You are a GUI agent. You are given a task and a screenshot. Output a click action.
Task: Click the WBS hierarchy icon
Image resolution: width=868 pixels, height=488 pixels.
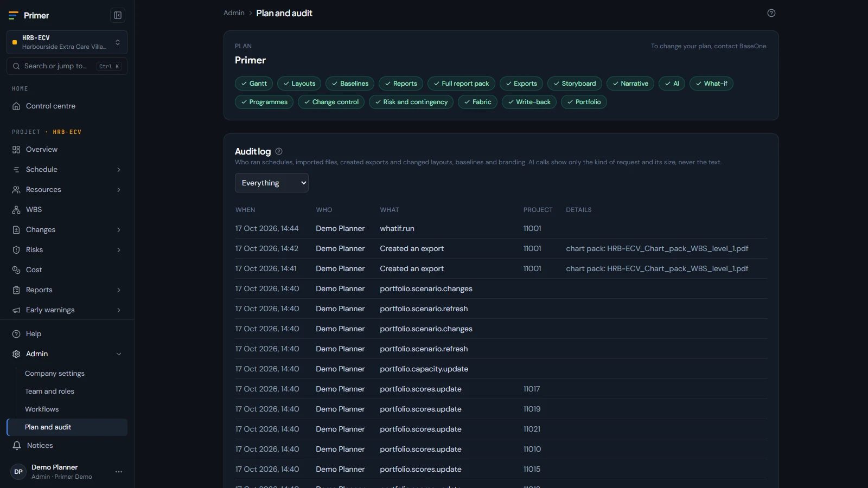(16, 210)
